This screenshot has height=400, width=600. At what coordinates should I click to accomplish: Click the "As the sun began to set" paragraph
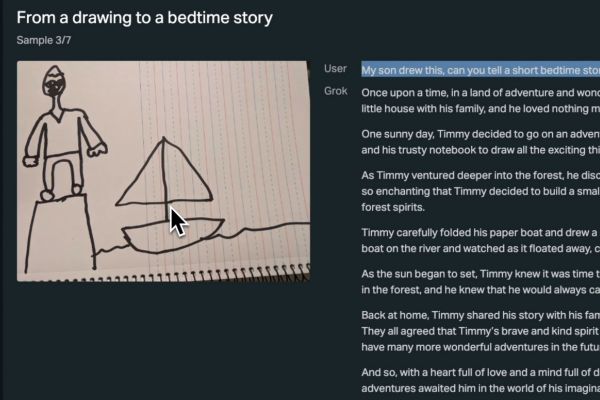click(x=480, y=282)
